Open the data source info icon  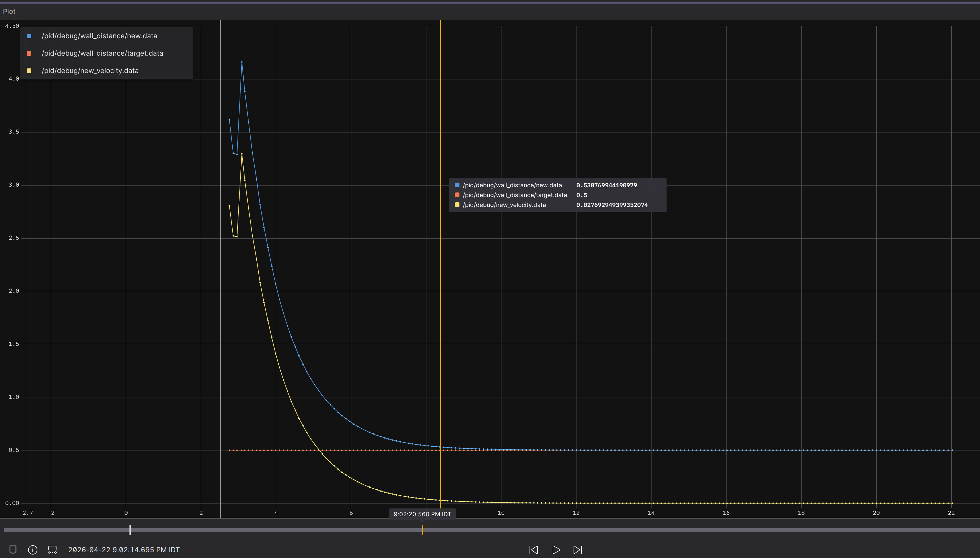pyautogui.click(x=33, y=550)
